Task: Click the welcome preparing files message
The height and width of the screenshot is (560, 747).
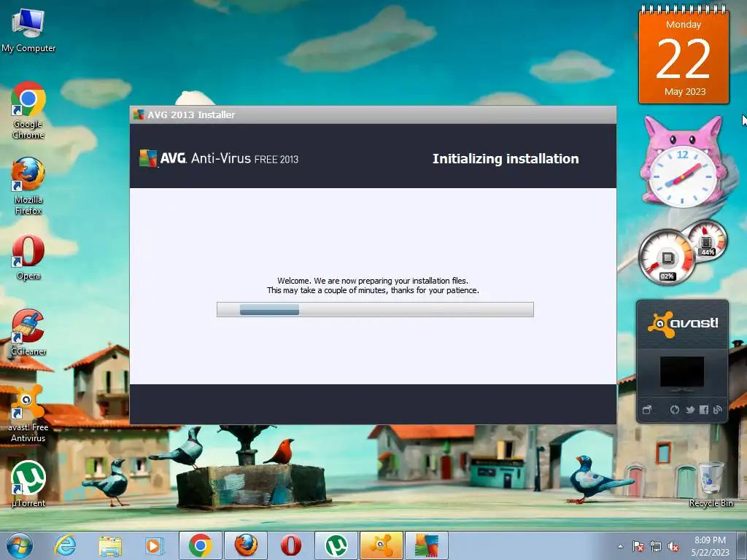Action: (x=373, y=285)
